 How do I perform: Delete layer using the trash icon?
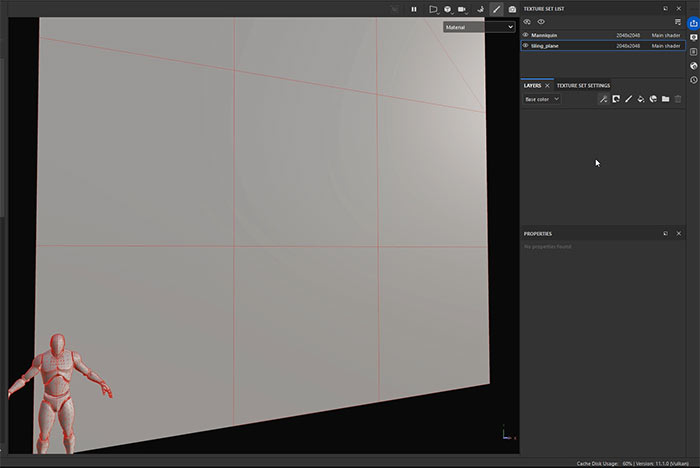click(678, 99)
